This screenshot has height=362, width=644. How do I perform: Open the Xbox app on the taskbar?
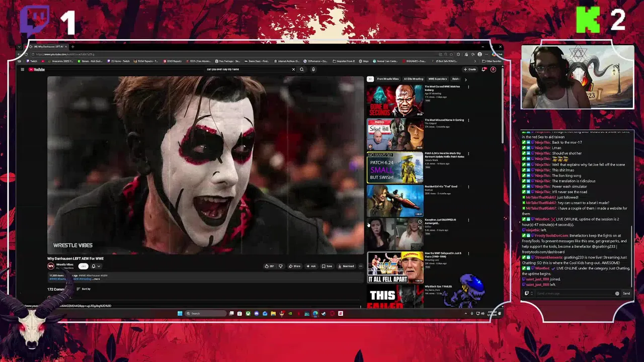point(248,313)
